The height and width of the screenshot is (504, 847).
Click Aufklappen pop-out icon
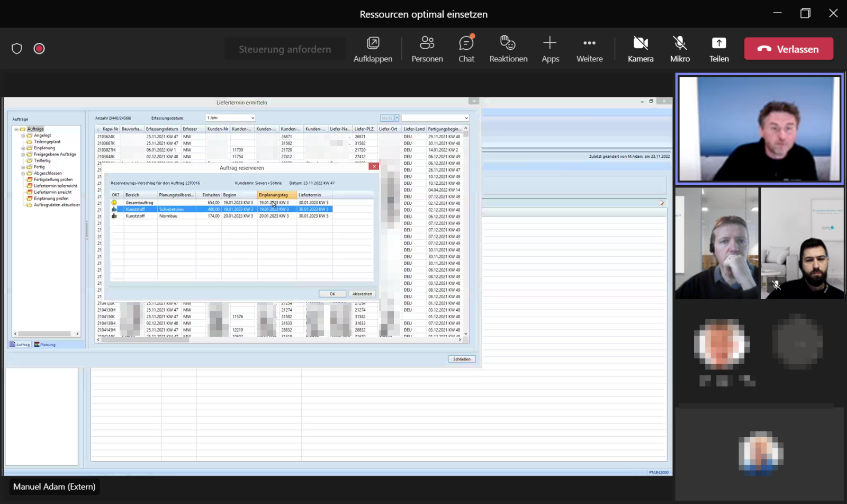point(373,49)
